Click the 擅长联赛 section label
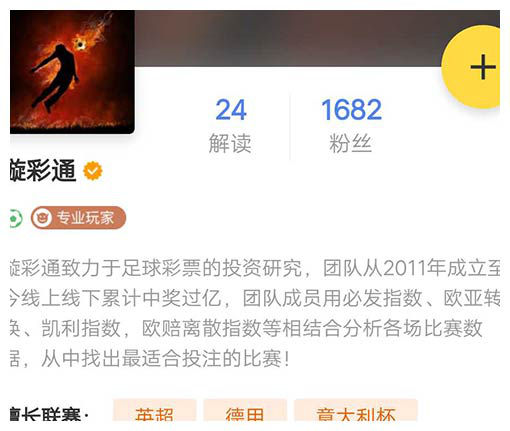The width and height of the screenshot is (510, 431). pos(49,413)
